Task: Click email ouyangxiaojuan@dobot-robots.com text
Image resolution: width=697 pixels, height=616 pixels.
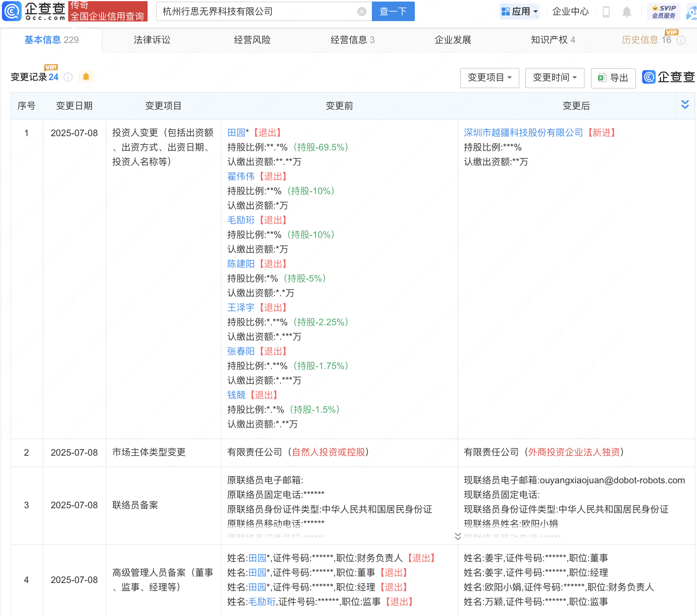Action: [x=612, y=480]
